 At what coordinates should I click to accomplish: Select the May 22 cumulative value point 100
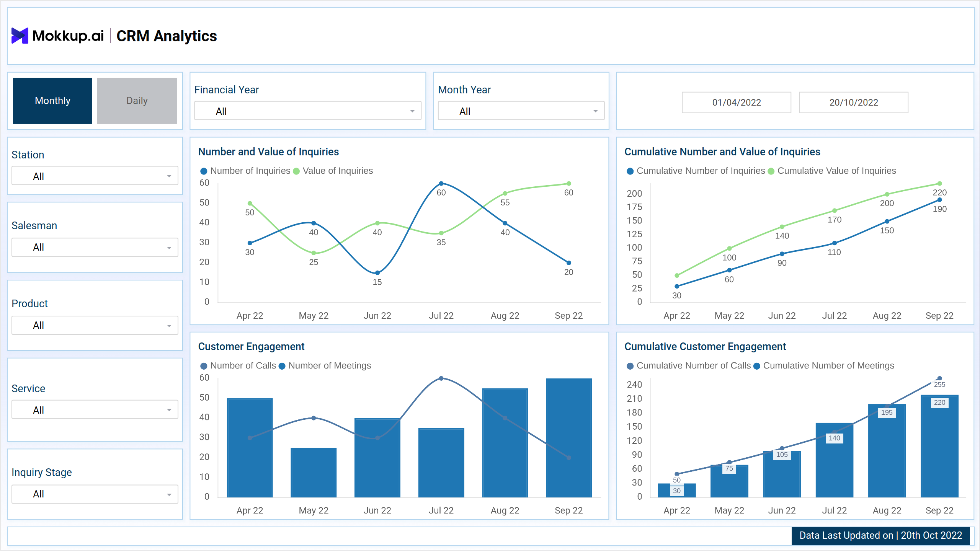click(x=730, y=249)
